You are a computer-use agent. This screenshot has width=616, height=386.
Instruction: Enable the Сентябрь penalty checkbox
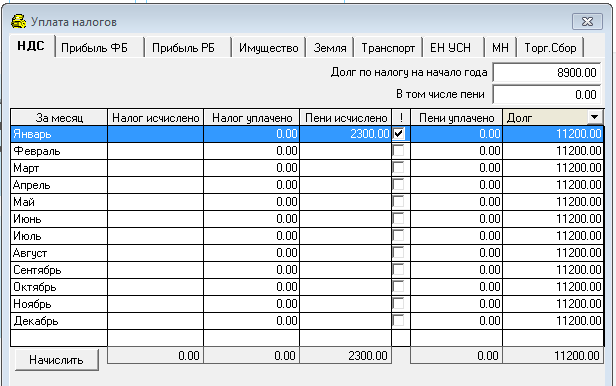click(x=398, y=270)
